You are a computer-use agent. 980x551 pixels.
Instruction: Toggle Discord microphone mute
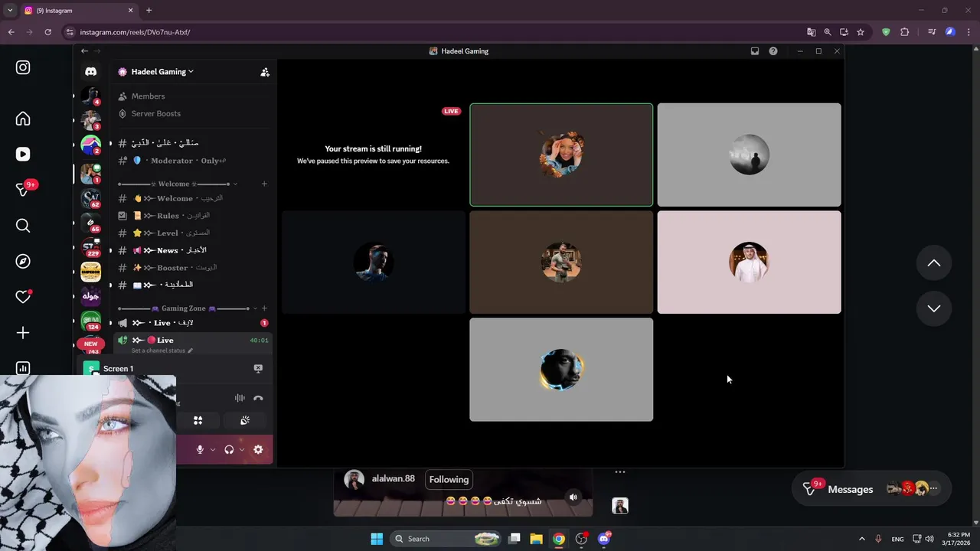(x=200, y=449)
